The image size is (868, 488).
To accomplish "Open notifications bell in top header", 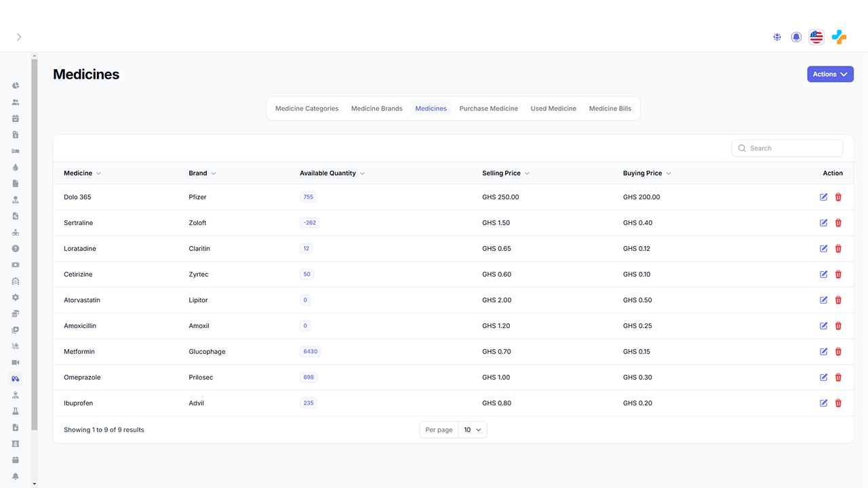I will point(796,37).
